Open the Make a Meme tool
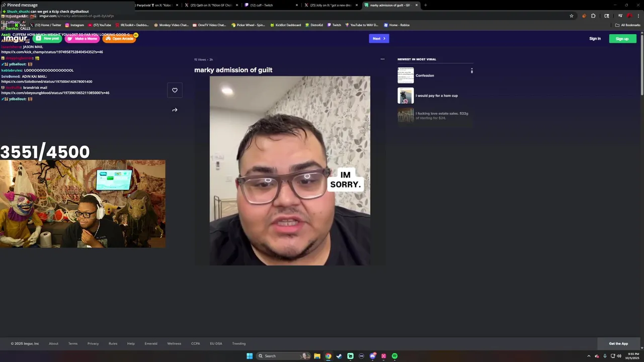 pyautogui.click(x=82, y=39)
